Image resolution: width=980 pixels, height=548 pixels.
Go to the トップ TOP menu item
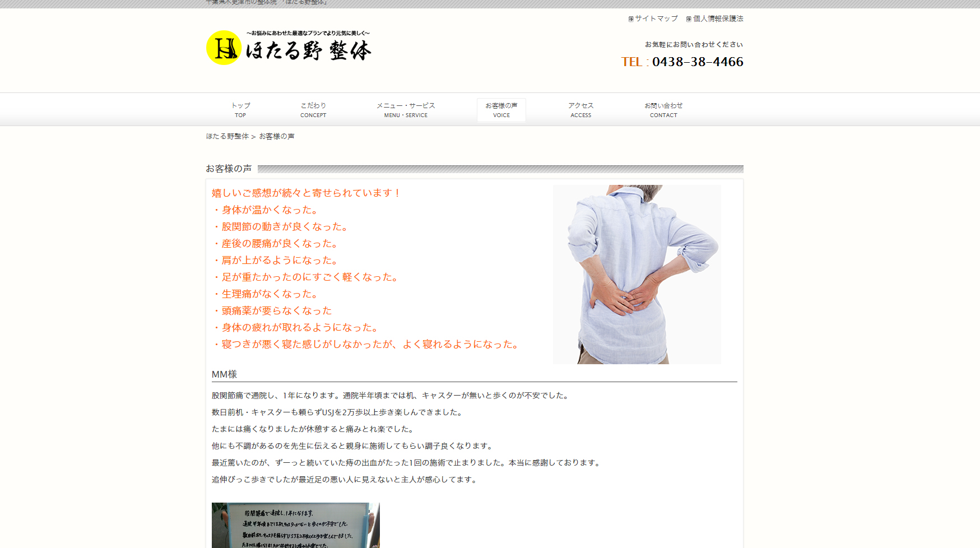click(240, 110)
